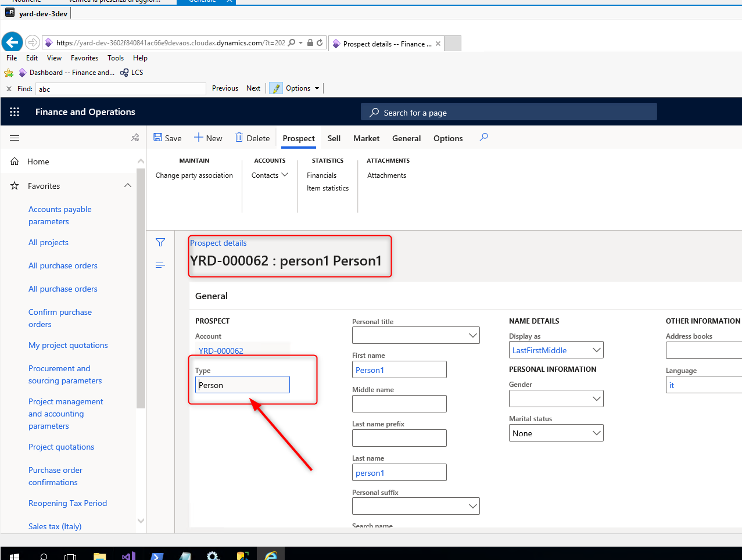Viewport: 742px width, 560px height.
Task: Open the Find bar Options dropdown
Action: pos(302,88)
